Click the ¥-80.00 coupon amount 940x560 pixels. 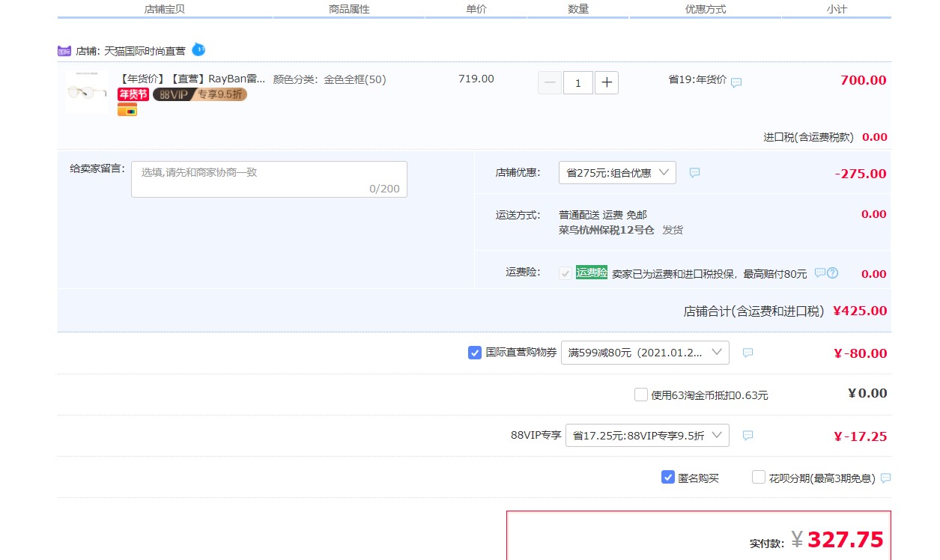coord(860,353)
